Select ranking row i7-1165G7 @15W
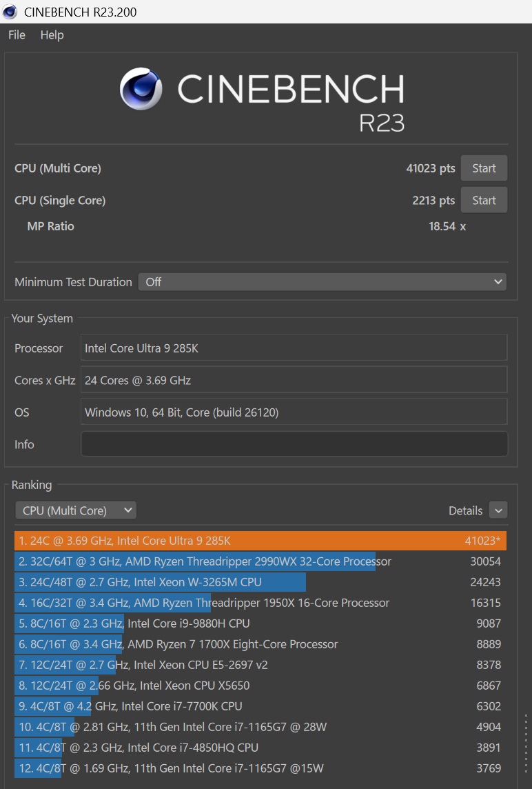Viewport: 532px width, 789px height. 260,768
